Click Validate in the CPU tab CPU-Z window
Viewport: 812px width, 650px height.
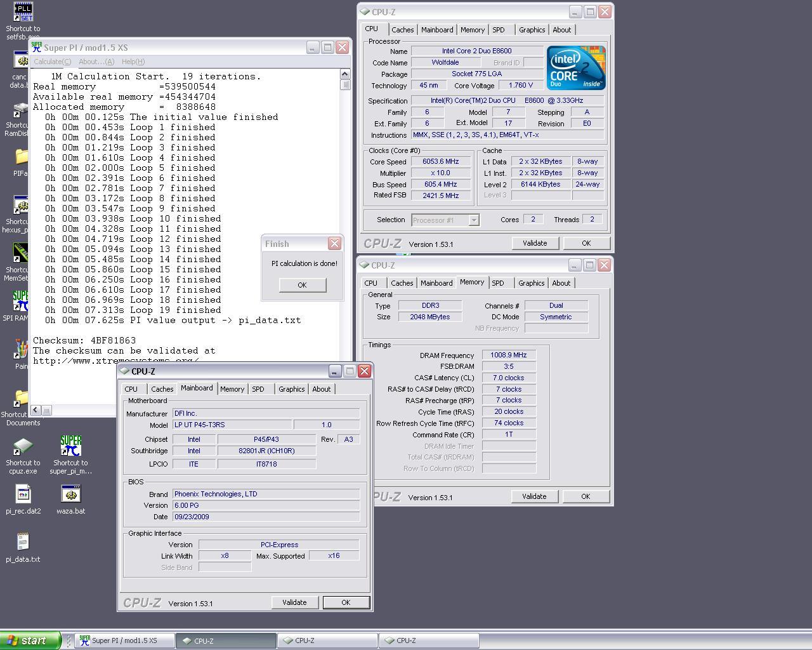click(535, 243)
